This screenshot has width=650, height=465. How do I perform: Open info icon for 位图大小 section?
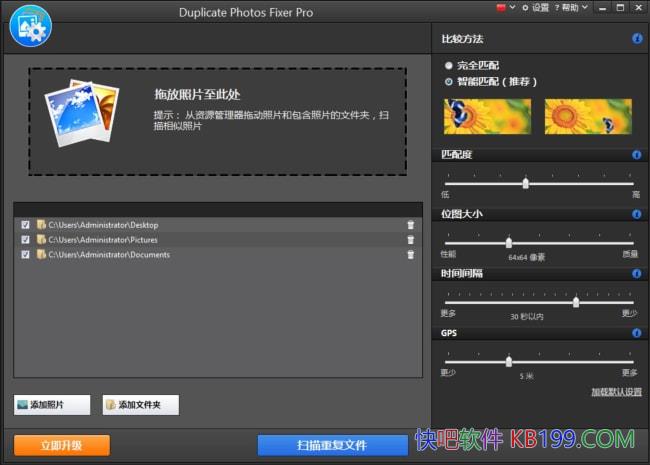point(637,214)
